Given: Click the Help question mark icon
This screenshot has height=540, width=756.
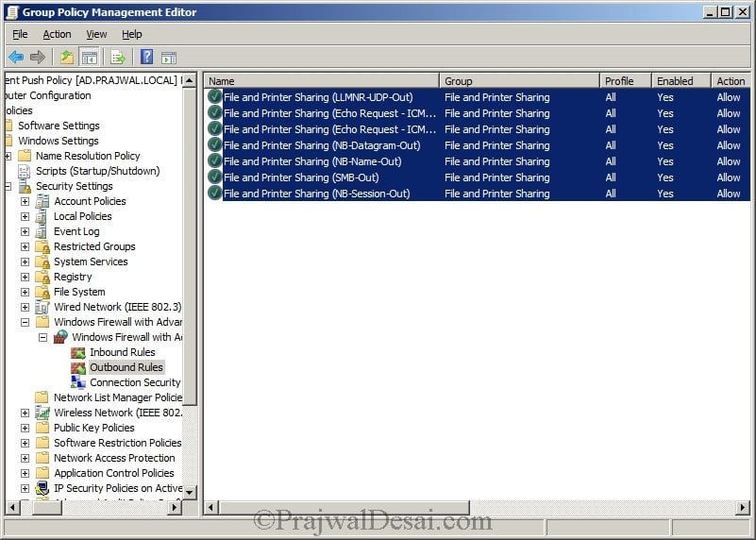Looking at the screenshot, I should tap(146, 57).
